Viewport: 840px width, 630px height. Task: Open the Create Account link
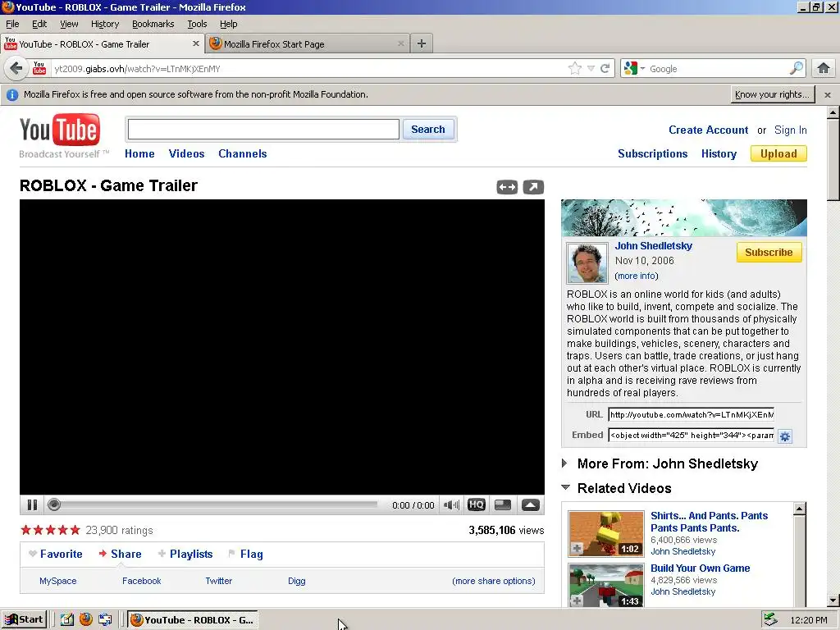708,130
